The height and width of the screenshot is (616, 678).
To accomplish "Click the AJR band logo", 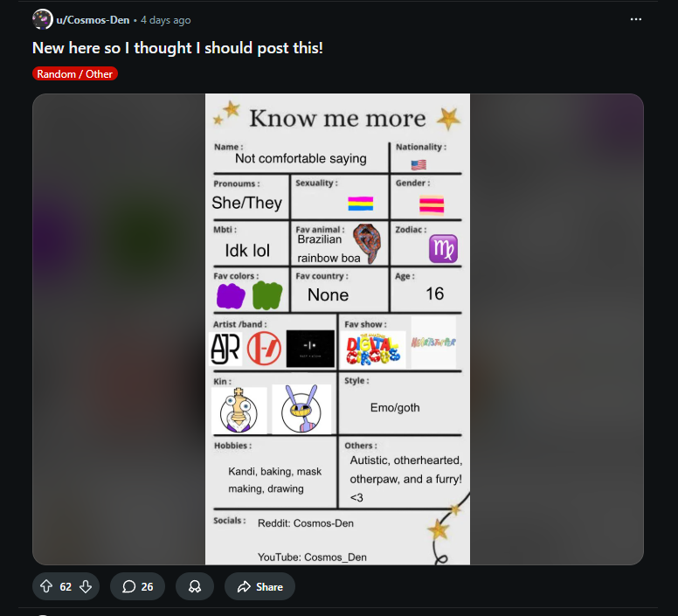I will point(225,348).
